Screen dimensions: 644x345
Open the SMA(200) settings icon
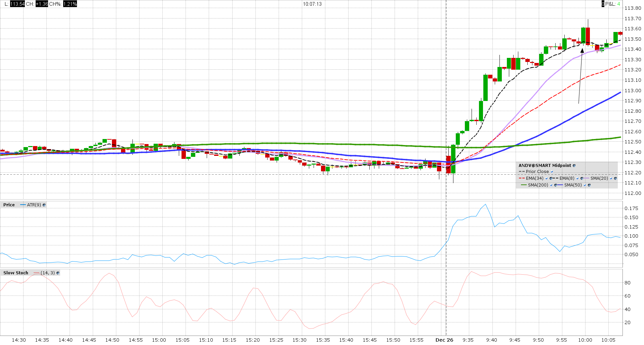tap(556, 185)
